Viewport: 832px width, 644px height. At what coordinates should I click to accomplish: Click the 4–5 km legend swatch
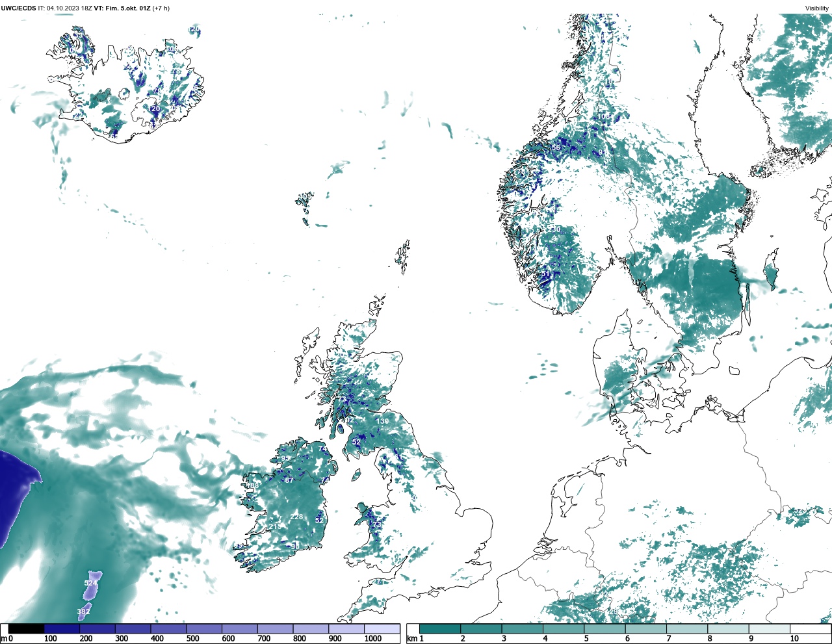coord(564,629)
